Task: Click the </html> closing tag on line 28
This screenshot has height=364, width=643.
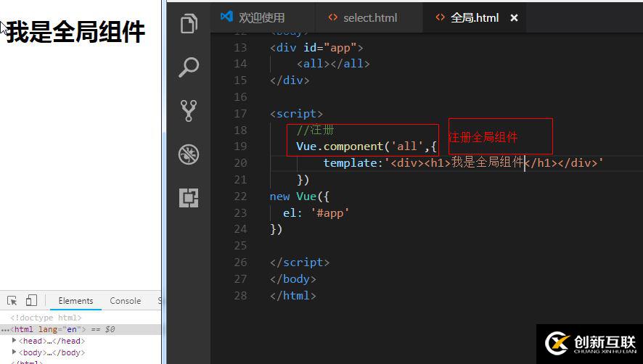Action: point(292,296)
